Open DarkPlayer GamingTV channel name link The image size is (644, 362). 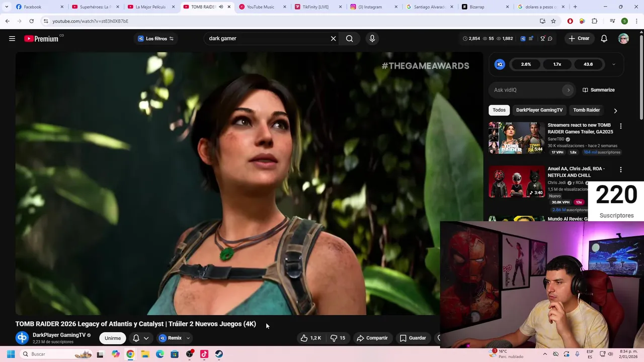(59, 335)
